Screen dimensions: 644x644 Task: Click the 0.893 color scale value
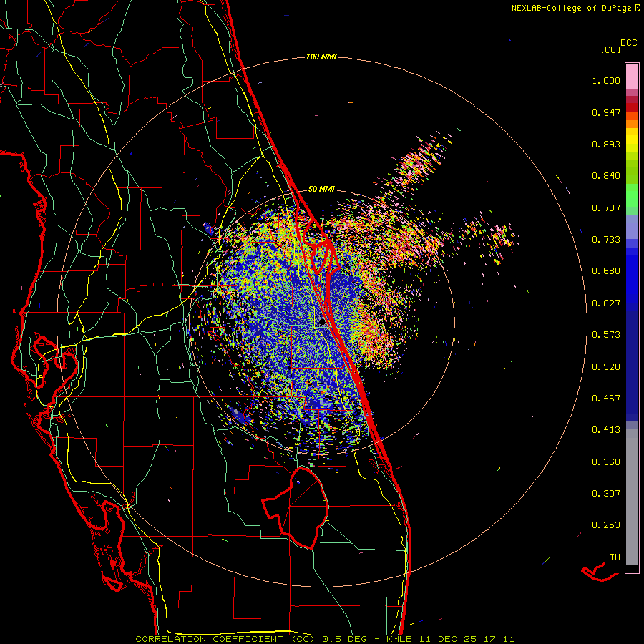coord(606,144)
